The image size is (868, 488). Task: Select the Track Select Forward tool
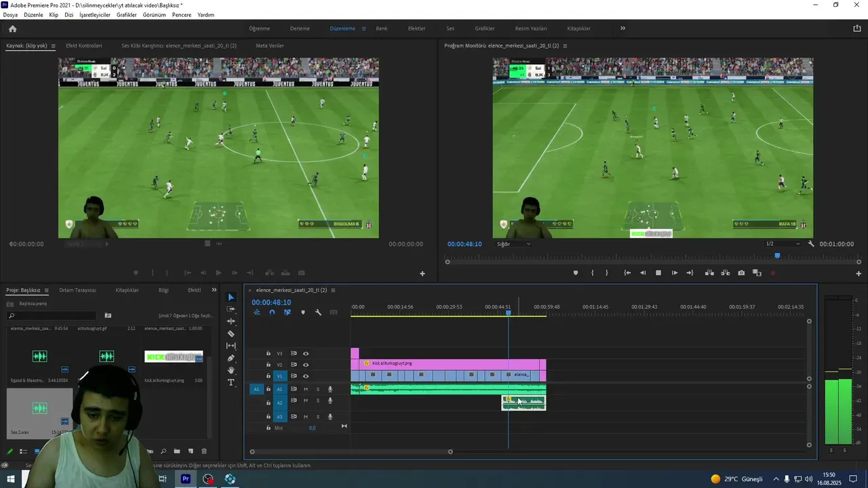click(x=231, y=309)
